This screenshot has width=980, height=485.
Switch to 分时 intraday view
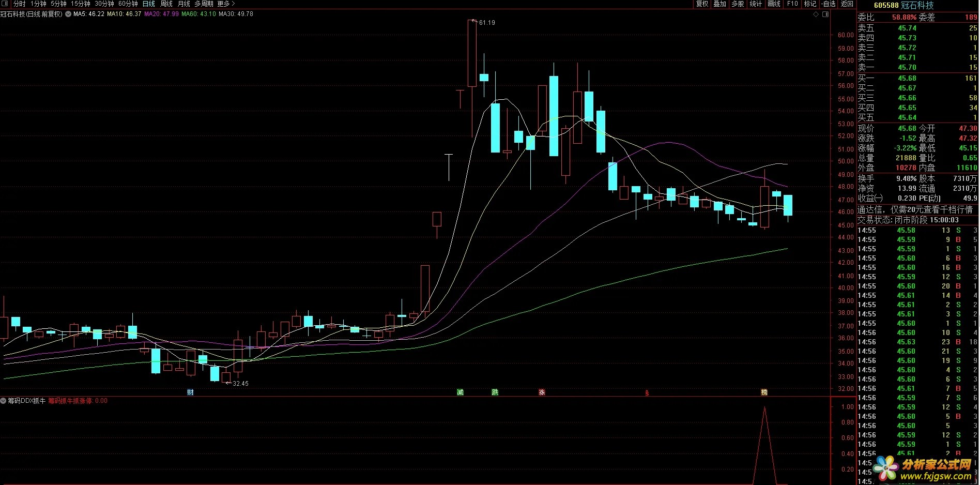point(19,4)
